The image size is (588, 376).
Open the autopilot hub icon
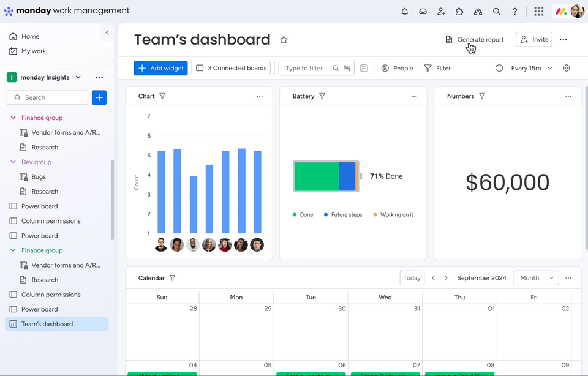coord(478,11)
